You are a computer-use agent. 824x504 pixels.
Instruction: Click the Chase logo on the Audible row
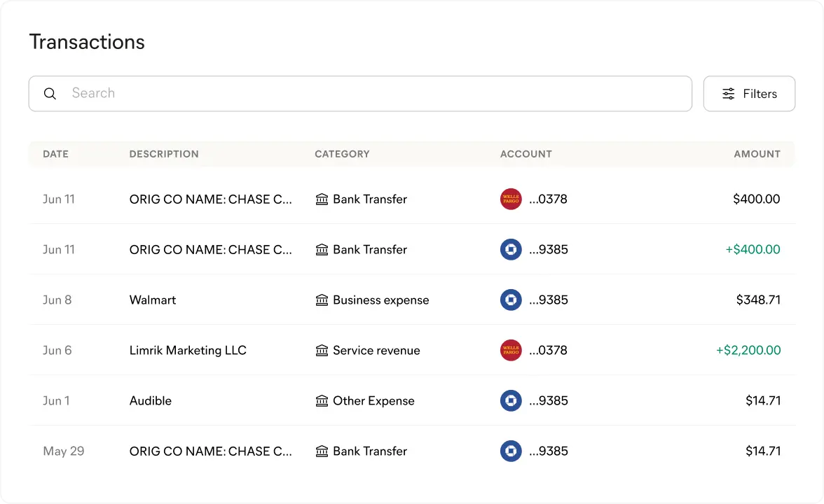[511, 401]
